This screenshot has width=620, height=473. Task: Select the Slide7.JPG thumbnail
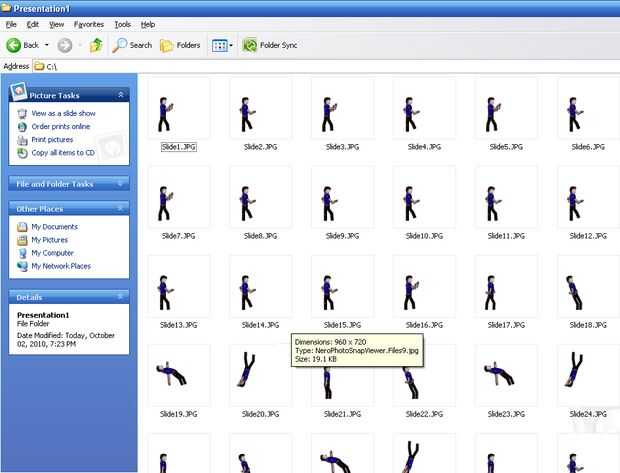[x=179, y=197]
